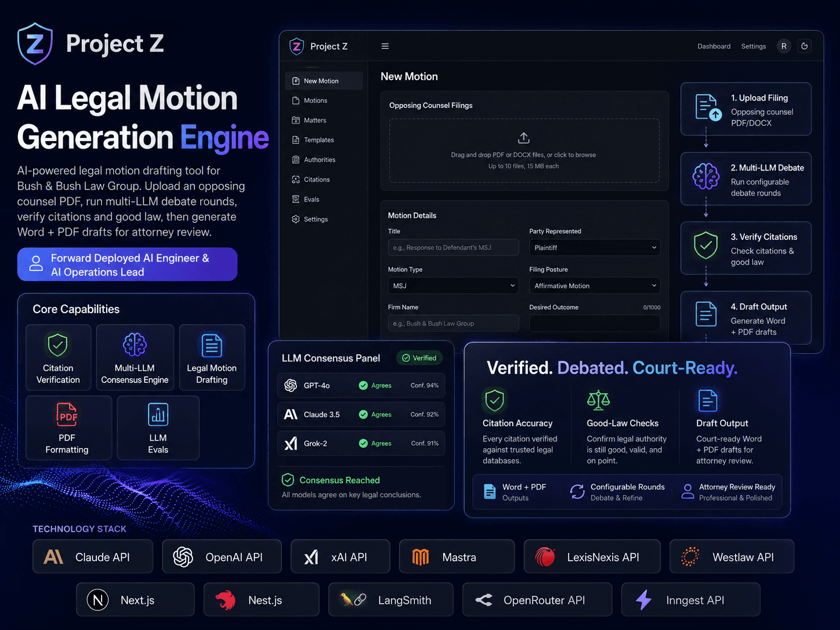840x630 pixels.
Task: Click the Claude API tech badge
Action: coord(93,557)
